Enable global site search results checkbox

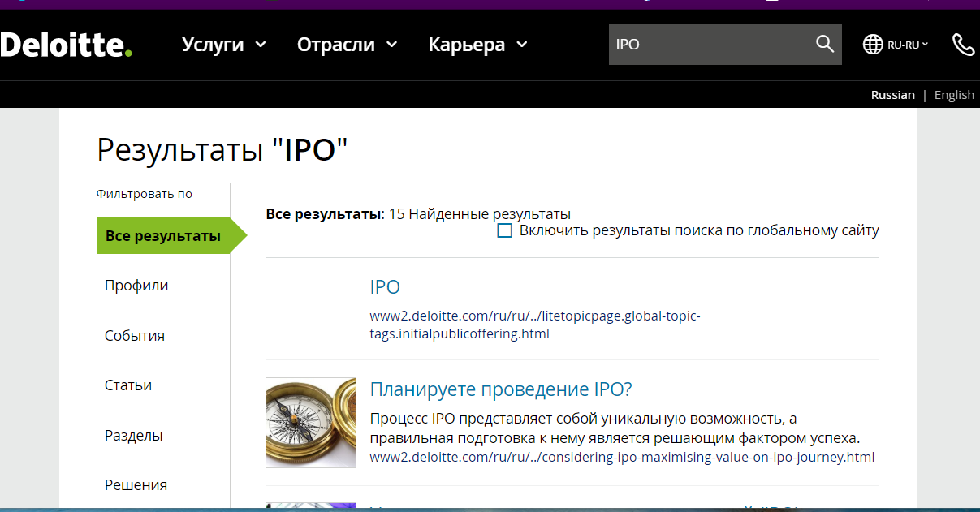[x=505, y=230]
